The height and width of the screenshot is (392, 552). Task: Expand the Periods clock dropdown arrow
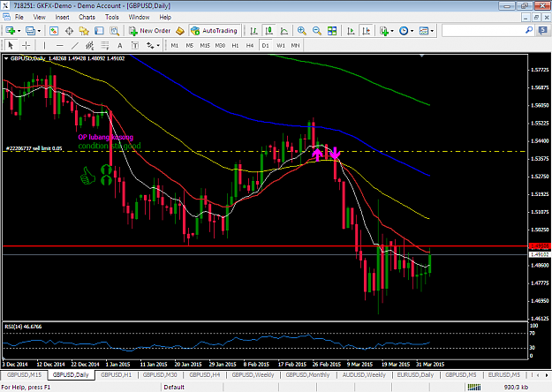(x=412, y=31)
